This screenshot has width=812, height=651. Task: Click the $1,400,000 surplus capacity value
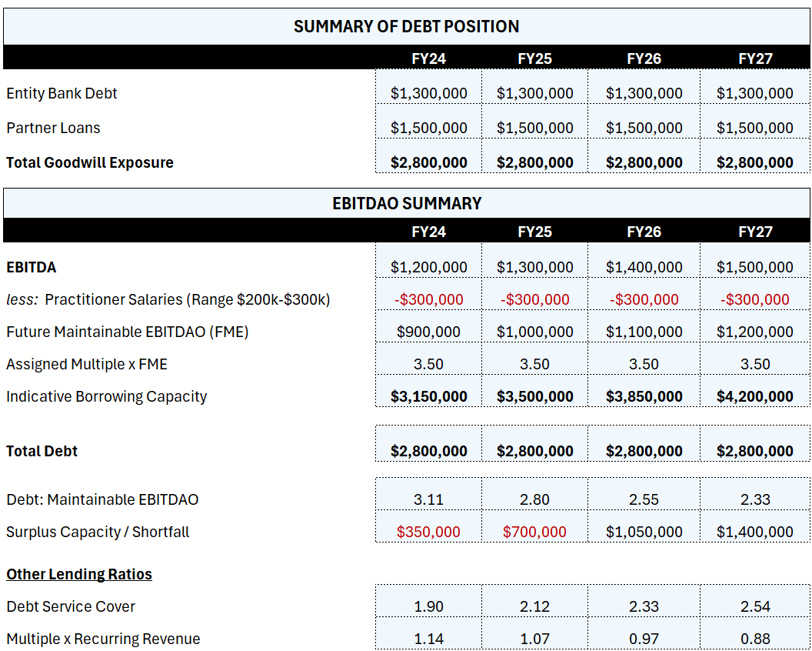click(x=754, y=532)
